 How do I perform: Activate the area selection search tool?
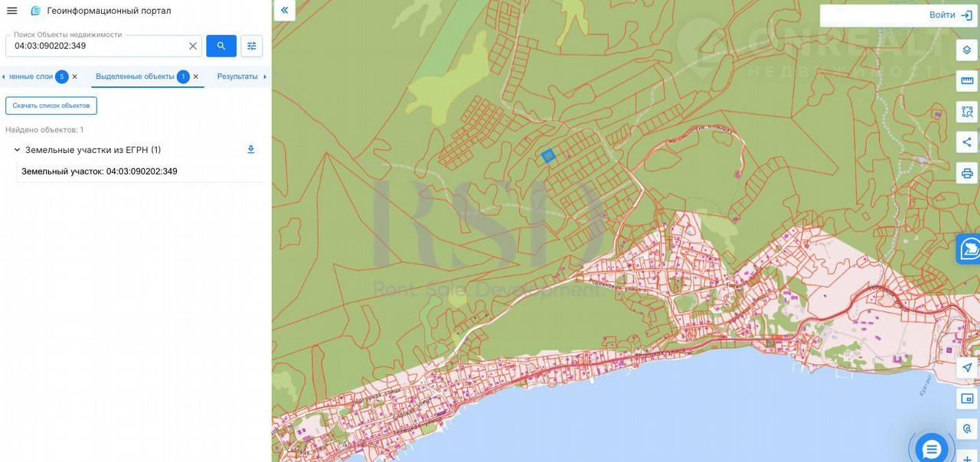[x=967, y=112]
